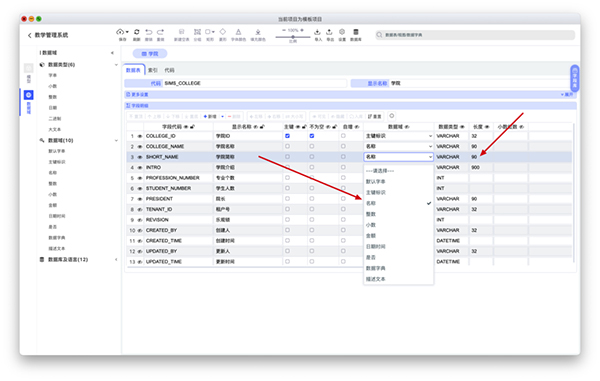Click the database icon in toolbar
Screen dimensions: 600x381
356,32
